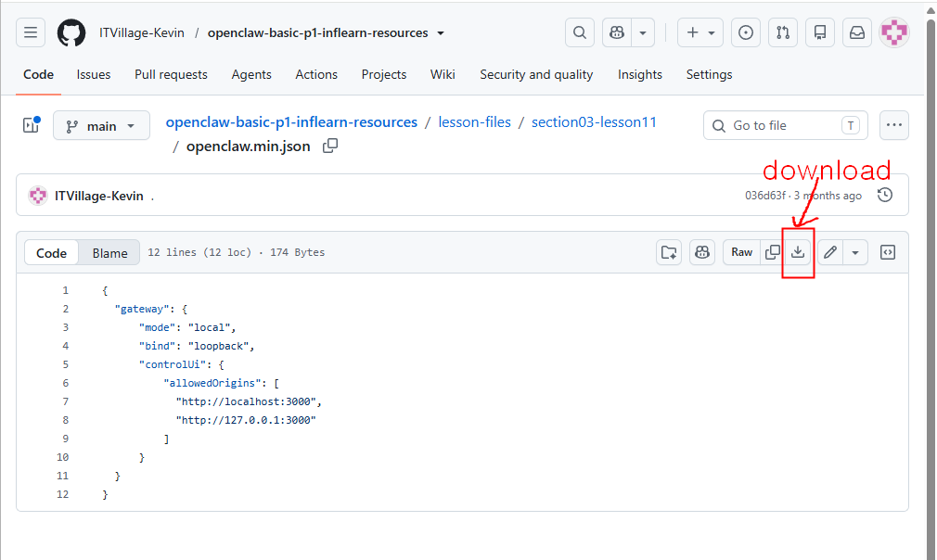Viewport: 937px width, 560px height.
Task: Edit this file with pencil icon
Action: pos(830,252)
